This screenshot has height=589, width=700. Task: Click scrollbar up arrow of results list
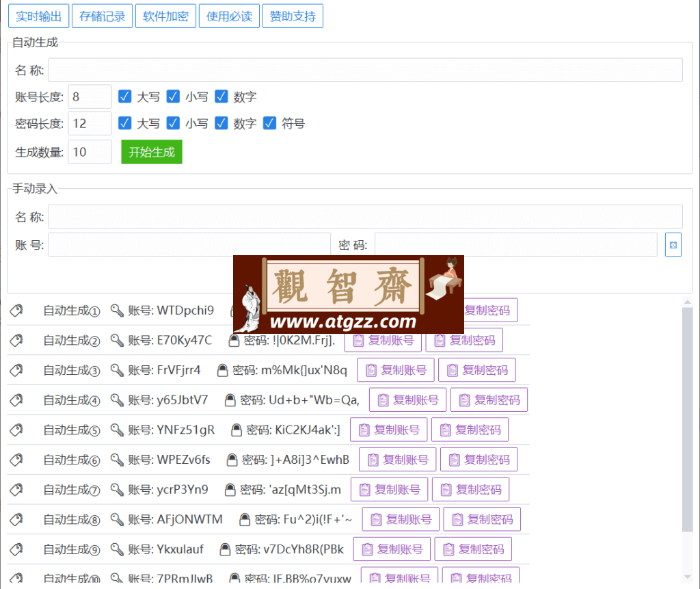tap(688, 302)
